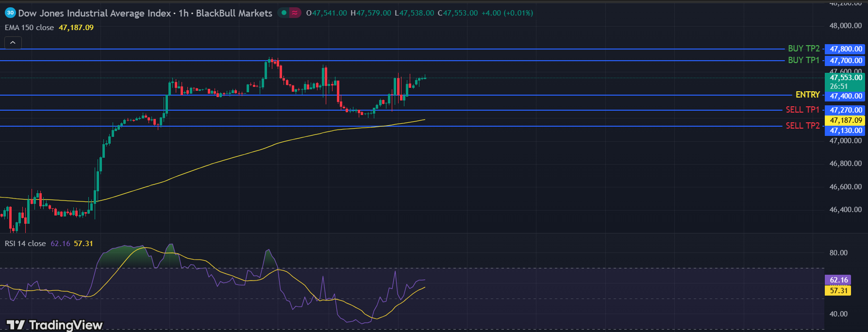Click the BUY TP2 line label
The image size is (868, 332).
pyautogui.click(x=803, y=49)
